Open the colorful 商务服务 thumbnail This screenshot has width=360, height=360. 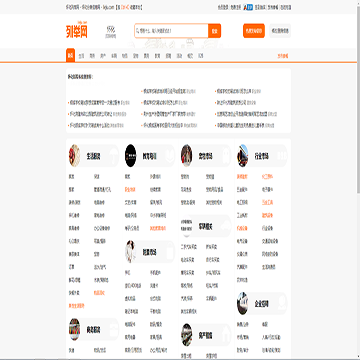(74, 330)
